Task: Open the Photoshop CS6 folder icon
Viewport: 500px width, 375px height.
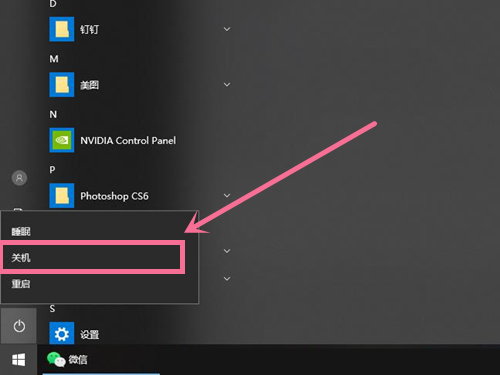Action: pos(62,195)
